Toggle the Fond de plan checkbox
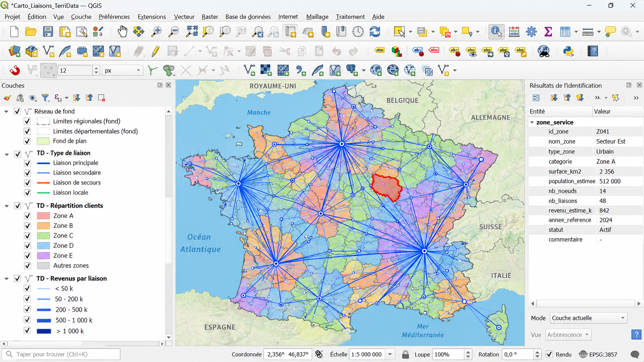The image size is (644, 362). click(x=27, y=141)
